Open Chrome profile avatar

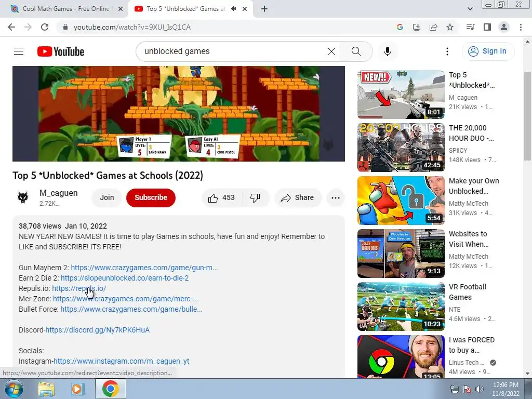[x=504, y=27]
